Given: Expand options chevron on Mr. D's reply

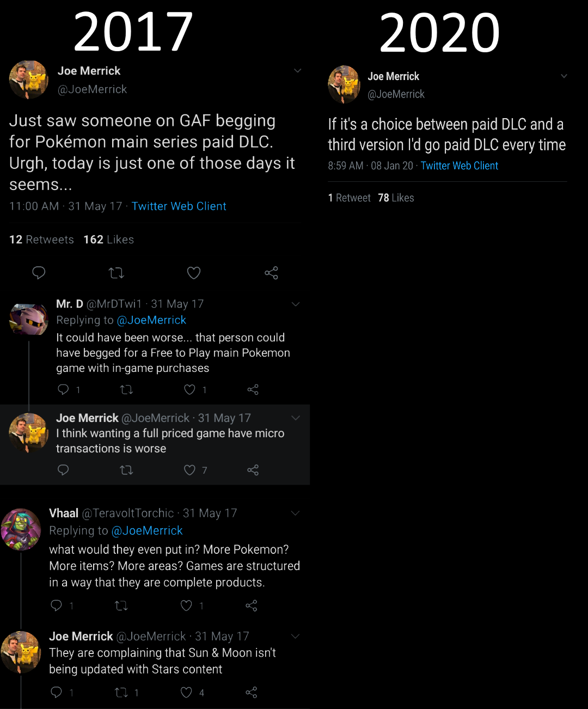Looking at the screenshot, I should click(x=296, y=304).
